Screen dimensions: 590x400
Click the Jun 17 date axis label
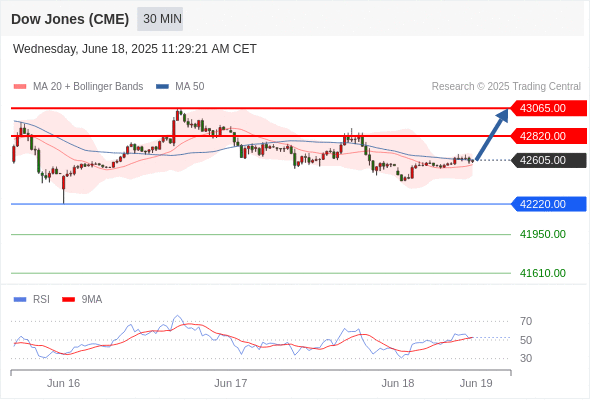point(231,383)
